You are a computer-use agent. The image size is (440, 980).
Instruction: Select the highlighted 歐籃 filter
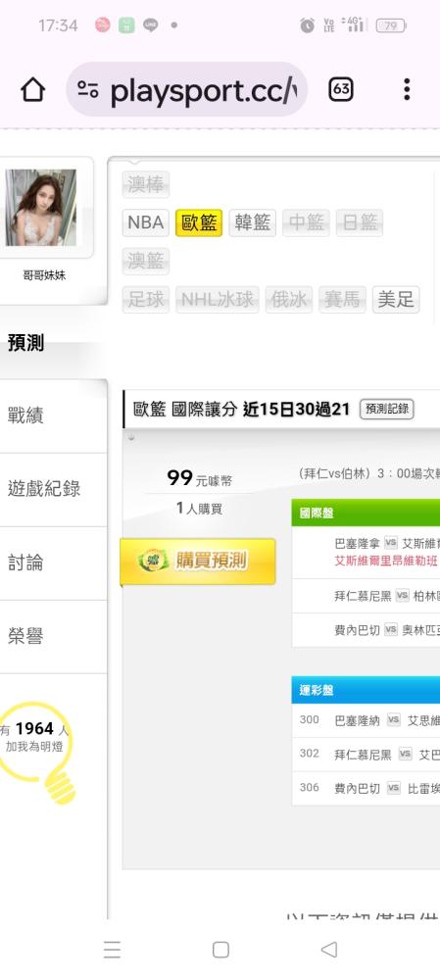pos(199,222)
